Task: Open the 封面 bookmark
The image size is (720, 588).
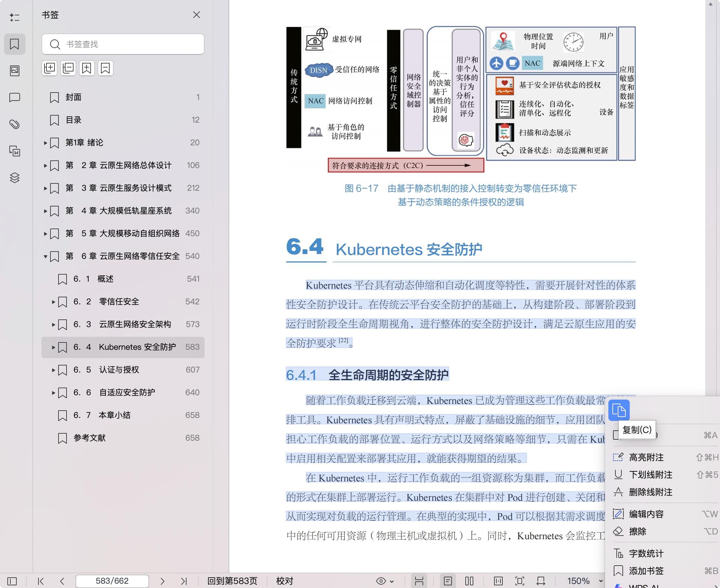Action: 123,97
